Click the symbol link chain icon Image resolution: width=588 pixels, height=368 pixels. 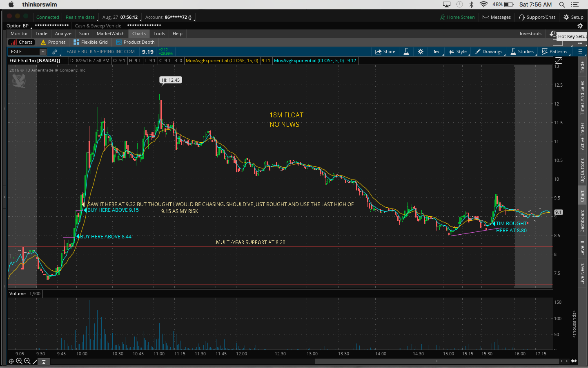click(55, 52)
